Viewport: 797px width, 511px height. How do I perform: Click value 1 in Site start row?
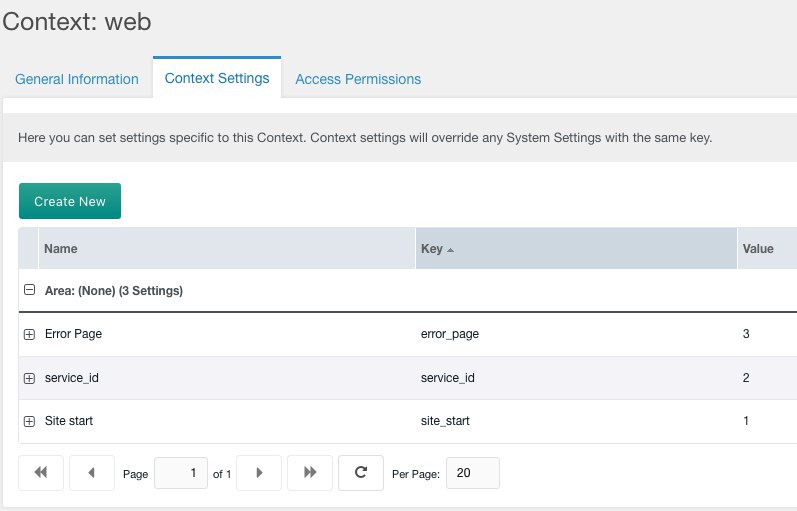pos(746,421)
